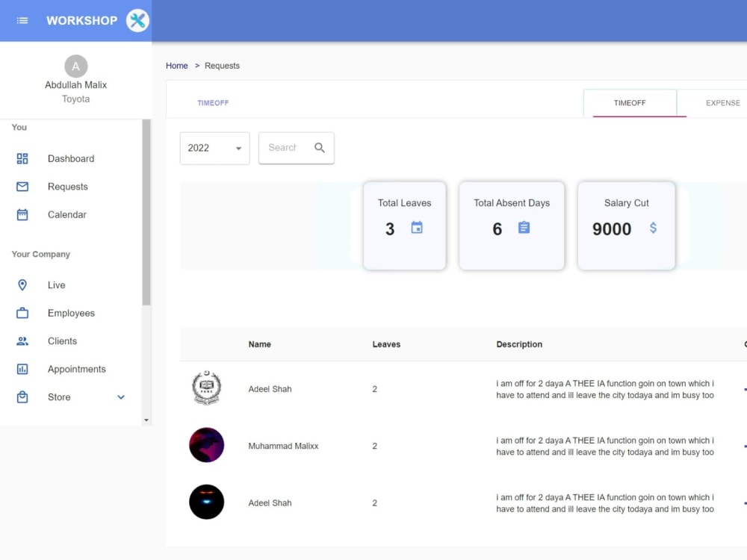747x560 pixels.
Task: Click clipboard icon in Total Absent Days card
Action: tap(524, 228)
